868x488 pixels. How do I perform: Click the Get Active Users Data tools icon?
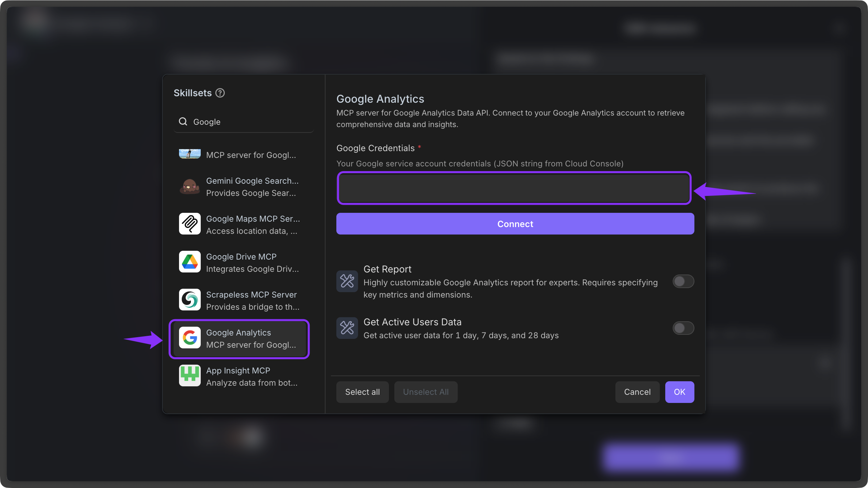tap(347, 328)
